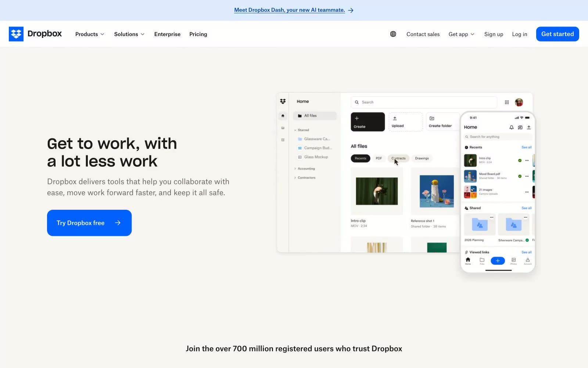Click the Upload tile in mockup
Viewport: 588px width, 368px height.
click(406, 122)
